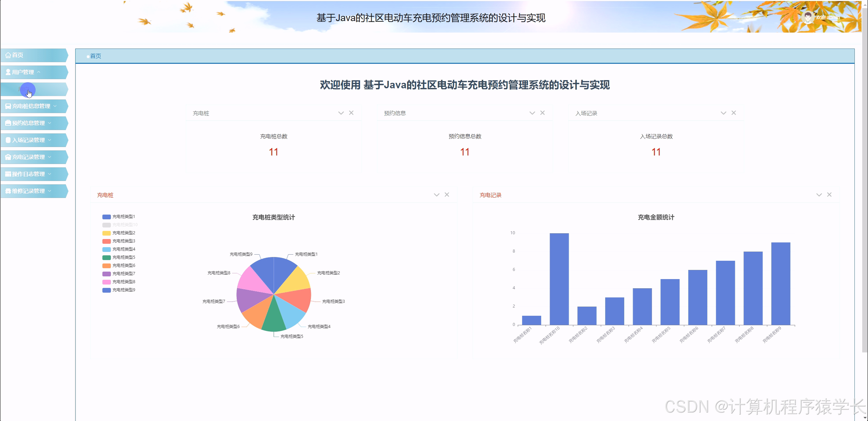Open 操作日志管理 from the sidebar
868x421 pixels.
8,174
